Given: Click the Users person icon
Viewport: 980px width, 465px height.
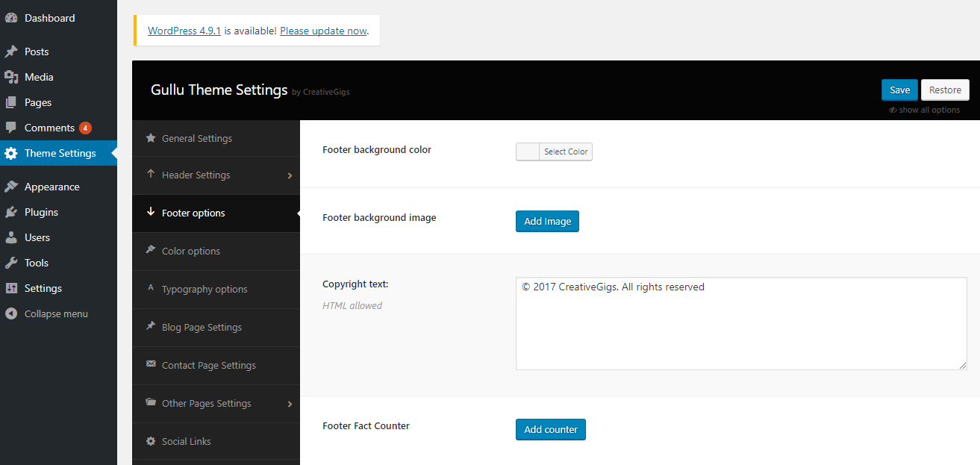Looking at the screenshot, I should [11, 237].
